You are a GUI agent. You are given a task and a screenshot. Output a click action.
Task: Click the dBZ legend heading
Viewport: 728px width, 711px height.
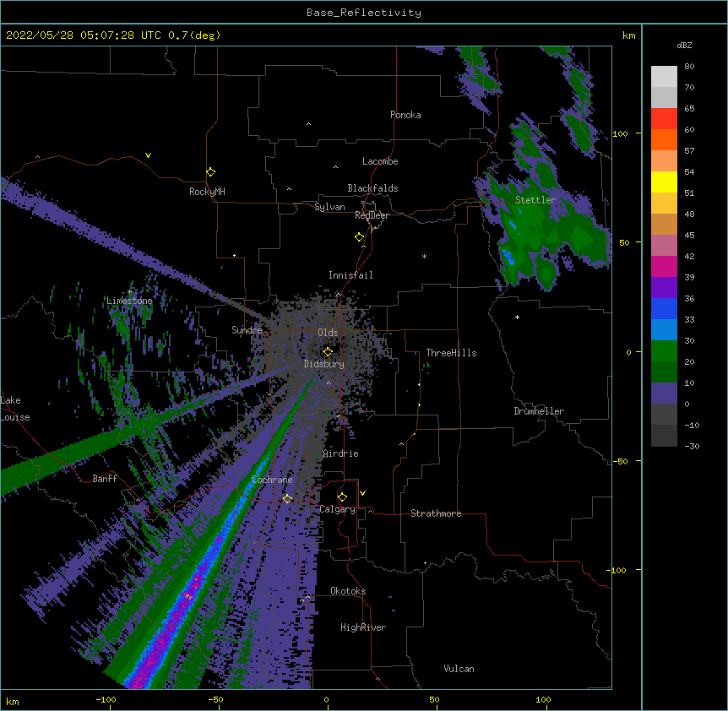[684, 46]
